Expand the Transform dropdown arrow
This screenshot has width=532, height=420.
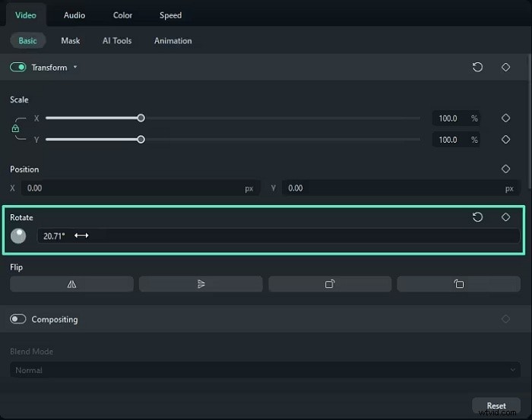pos(74,68)
